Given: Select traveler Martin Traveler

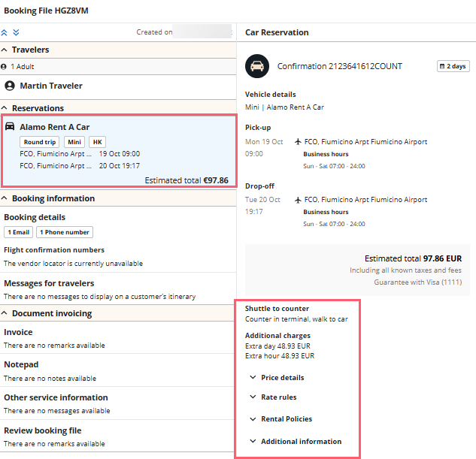Looking at the screenshot, I should tap(51, 86).
